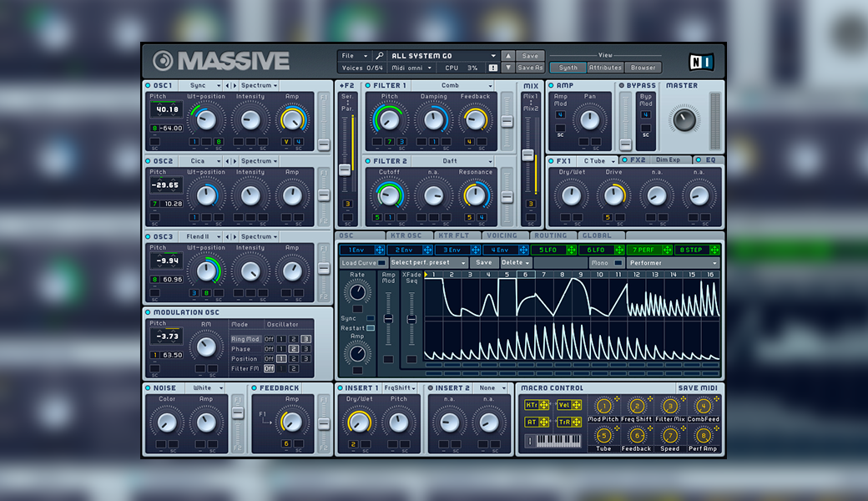
Task: Click the Save preset button
Action: [x=530, y=56]
